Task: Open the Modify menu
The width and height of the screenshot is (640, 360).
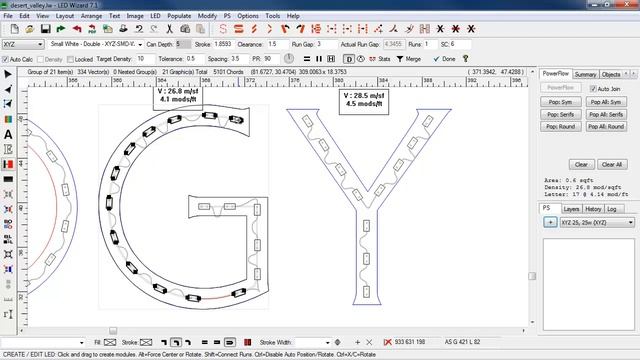Action: click(207, 16)
